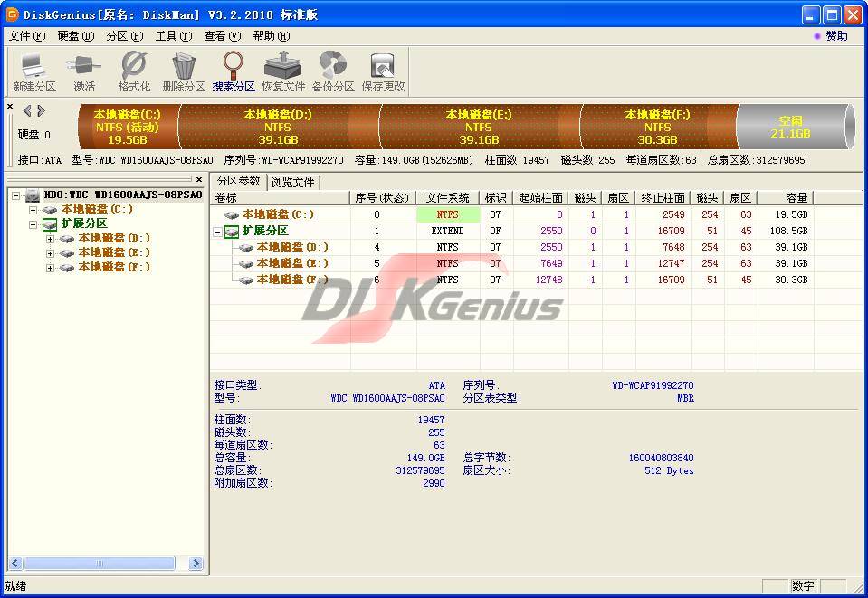Collapse 扩展分区 row in partition table
Screen dimensions: 868x598
pyautogui.click(x=218, y=232)
